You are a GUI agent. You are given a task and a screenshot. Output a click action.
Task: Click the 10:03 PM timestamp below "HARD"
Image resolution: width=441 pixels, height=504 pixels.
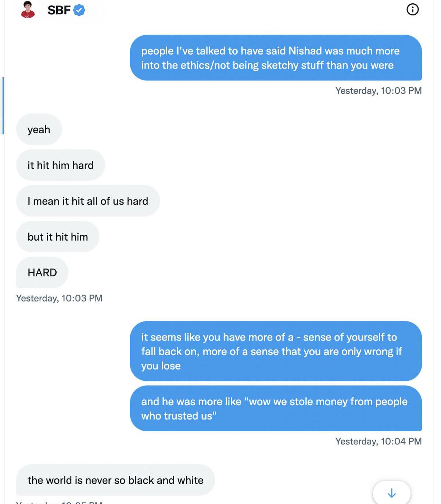point(59,298)
